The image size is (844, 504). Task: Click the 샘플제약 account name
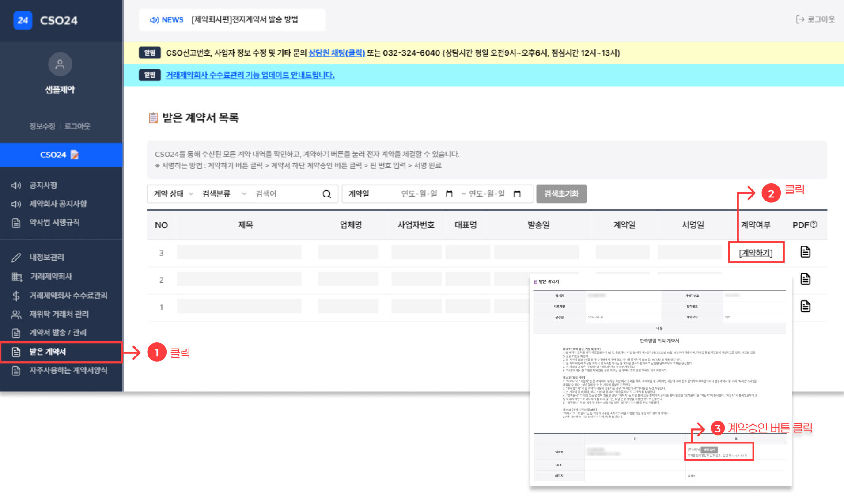(60, 90)
